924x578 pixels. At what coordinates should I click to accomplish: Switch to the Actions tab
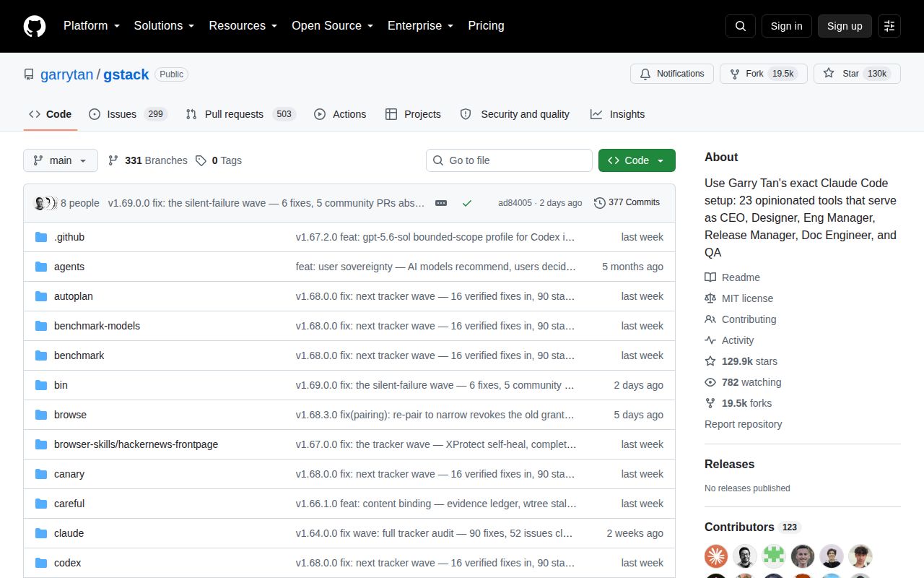coord(341,114)
